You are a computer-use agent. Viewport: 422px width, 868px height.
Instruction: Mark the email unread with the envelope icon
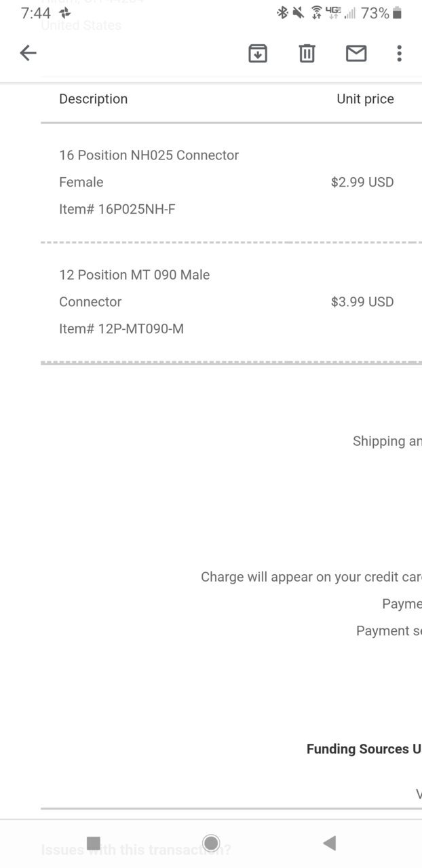tap(356, 53)
